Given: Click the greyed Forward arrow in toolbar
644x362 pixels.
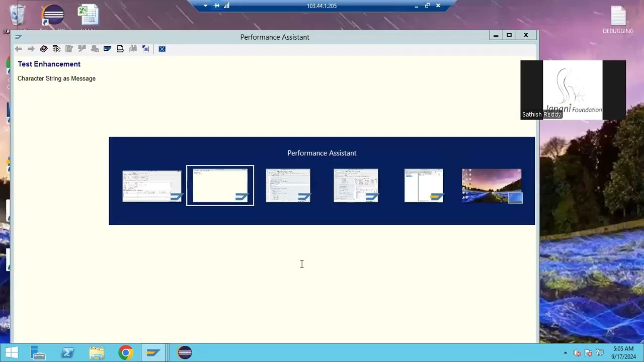Looking at the screenshot, I should [31, 49].
